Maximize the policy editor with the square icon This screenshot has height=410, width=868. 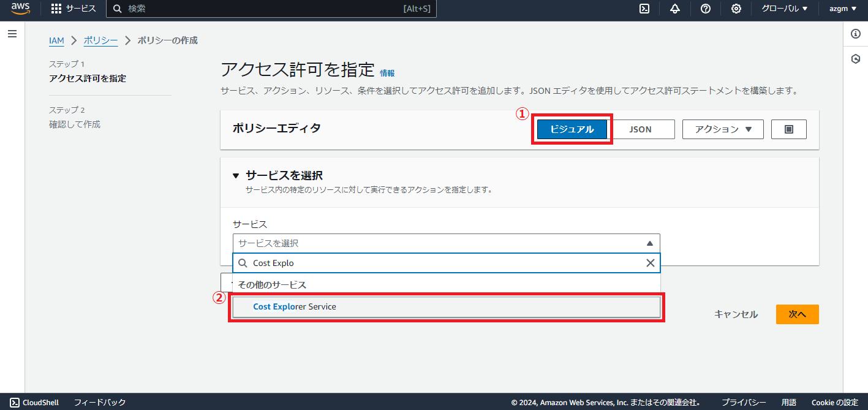coord(788,129)
